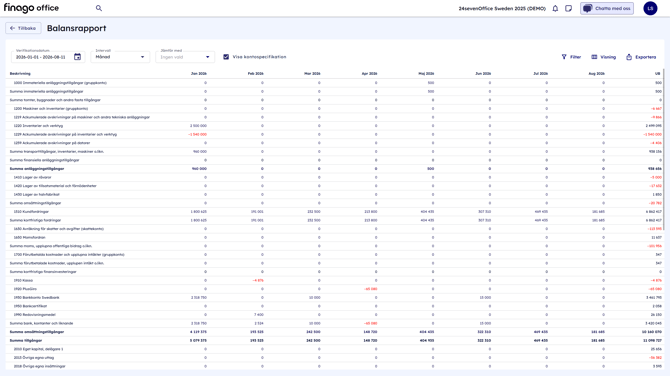The width and height of the screenshot is (670, 376).
Task: Click Jan 2026 value 2 500 000 for Inventarier
Action: (198, 126)
